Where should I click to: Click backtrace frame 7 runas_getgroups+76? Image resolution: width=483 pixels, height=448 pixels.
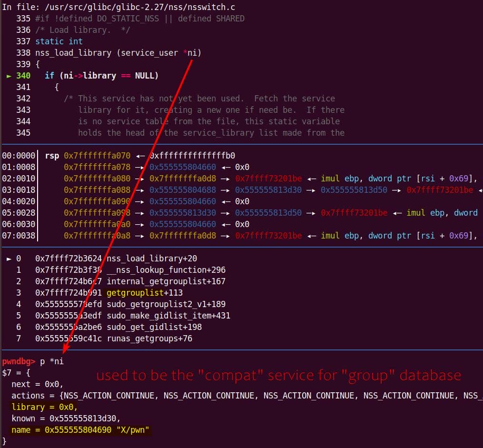coord(149,338)
